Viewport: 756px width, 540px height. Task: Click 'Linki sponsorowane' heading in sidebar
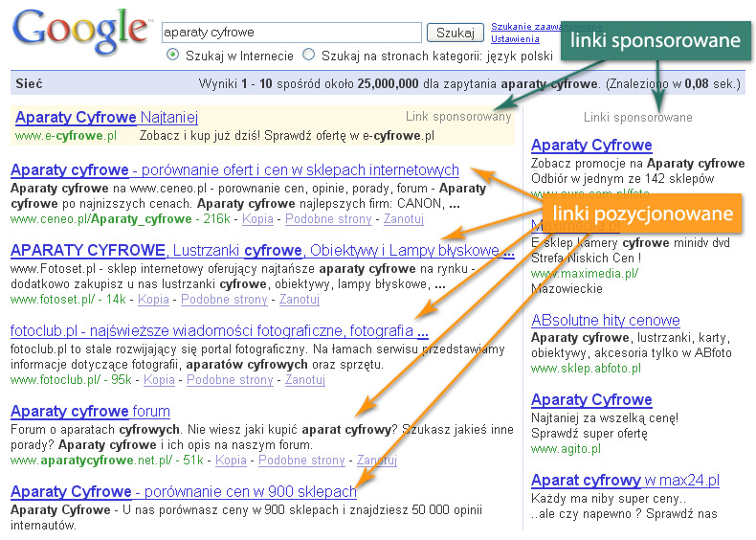pyautogui.click(x=638, y=117)
